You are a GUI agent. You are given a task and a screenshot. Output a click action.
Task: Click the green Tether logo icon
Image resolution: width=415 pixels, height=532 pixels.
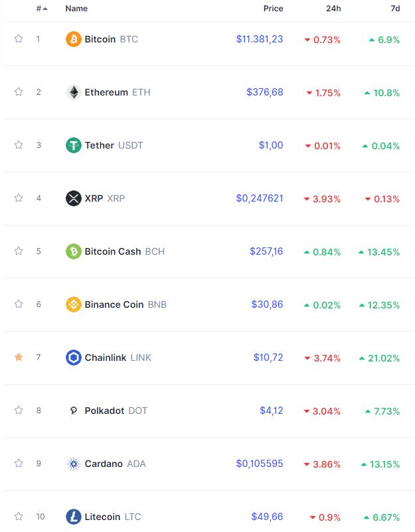73,145
